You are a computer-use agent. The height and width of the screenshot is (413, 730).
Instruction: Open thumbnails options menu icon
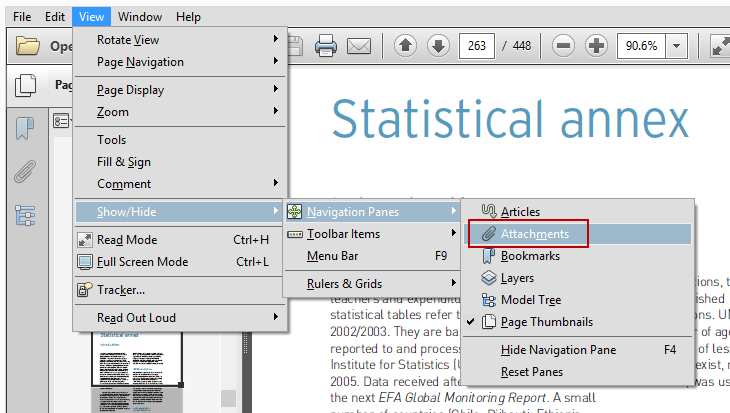(61, 122)
